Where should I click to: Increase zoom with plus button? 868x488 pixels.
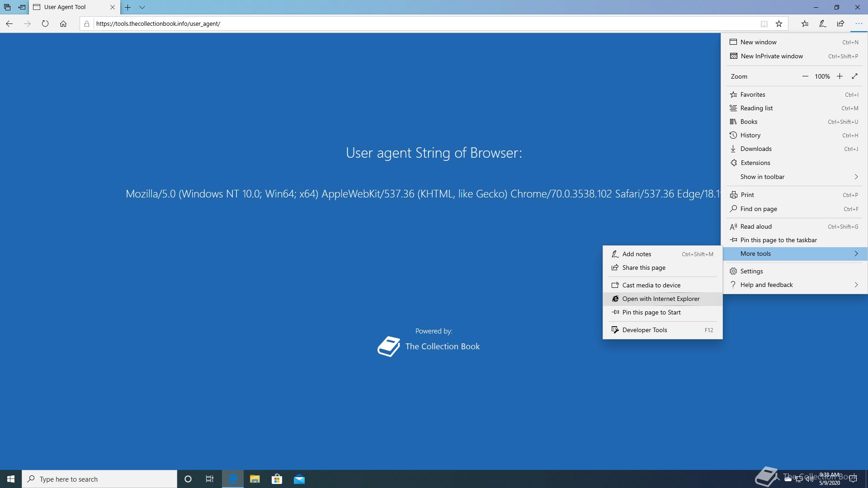coord(840,76)
